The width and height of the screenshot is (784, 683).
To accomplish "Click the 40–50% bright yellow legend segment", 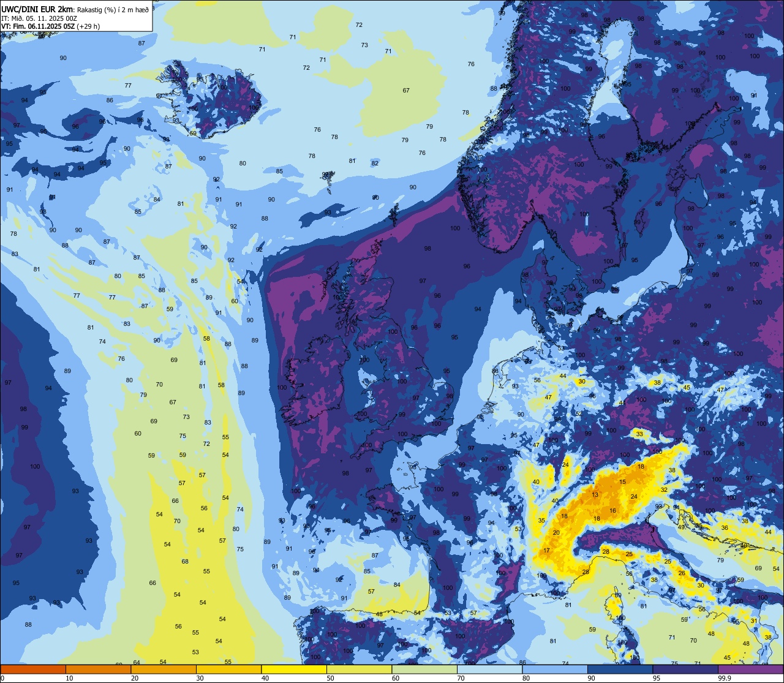I will (294, 669).
